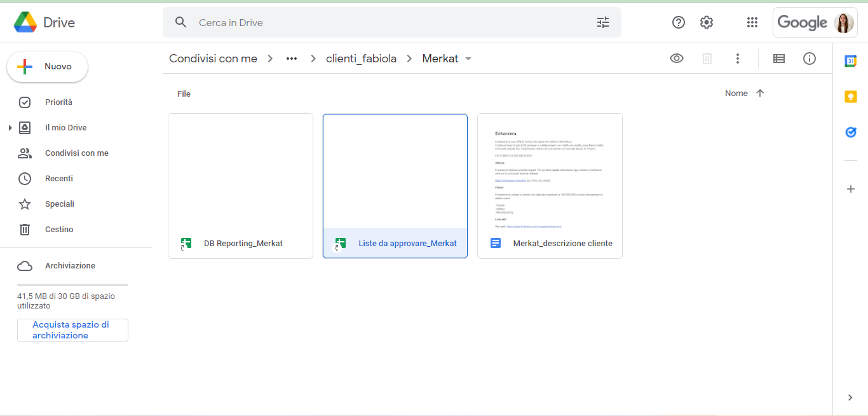Click the trash remove icon in toolbar

click(x=707, y=59)
